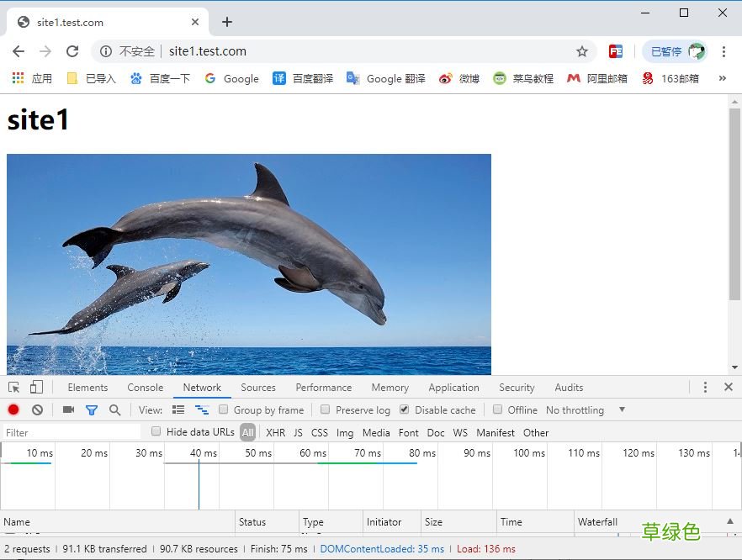742x560 pixels.
Task: Select the inspect element picker icon
Action: [13, 388]
